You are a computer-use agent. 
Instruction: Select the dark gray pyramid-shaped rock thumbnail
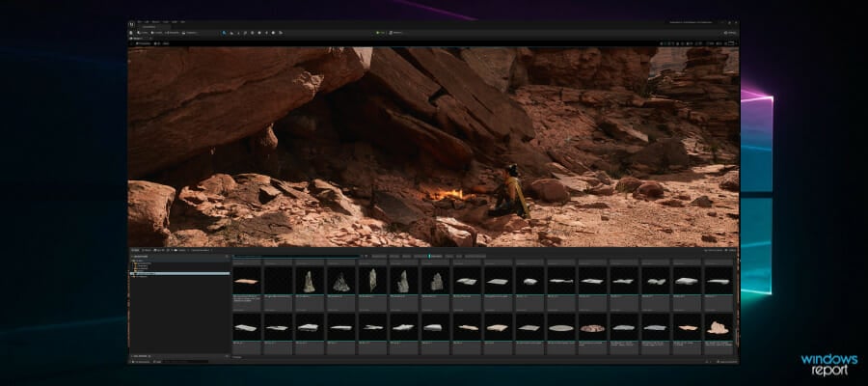[340, 281]
